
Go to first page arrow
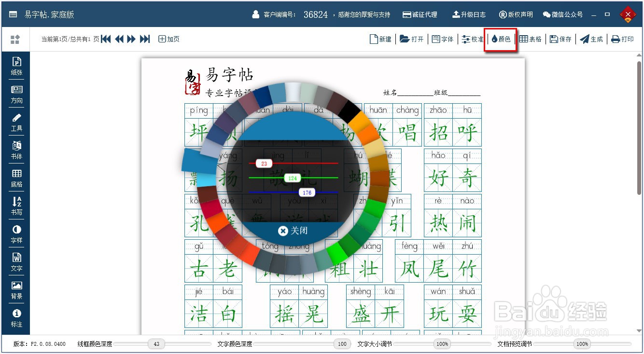[x=106, y=39]
